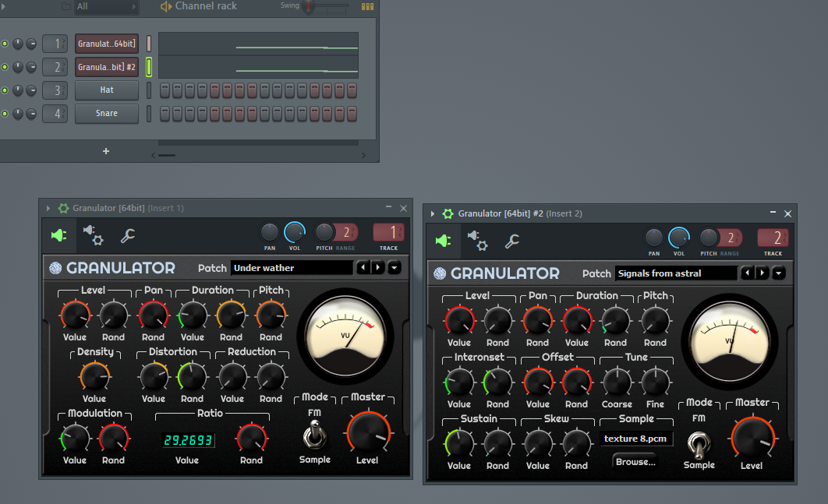Click the speaker icon in Granulator #2 window

(x=443, y=241)
